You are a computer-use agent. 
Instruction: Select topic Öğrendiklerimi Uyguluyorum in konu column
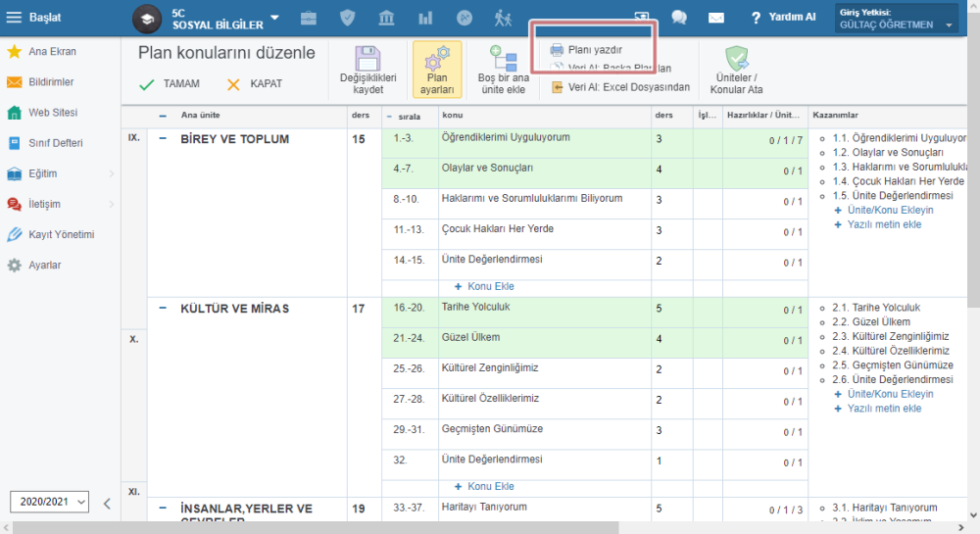pos(506,137)
